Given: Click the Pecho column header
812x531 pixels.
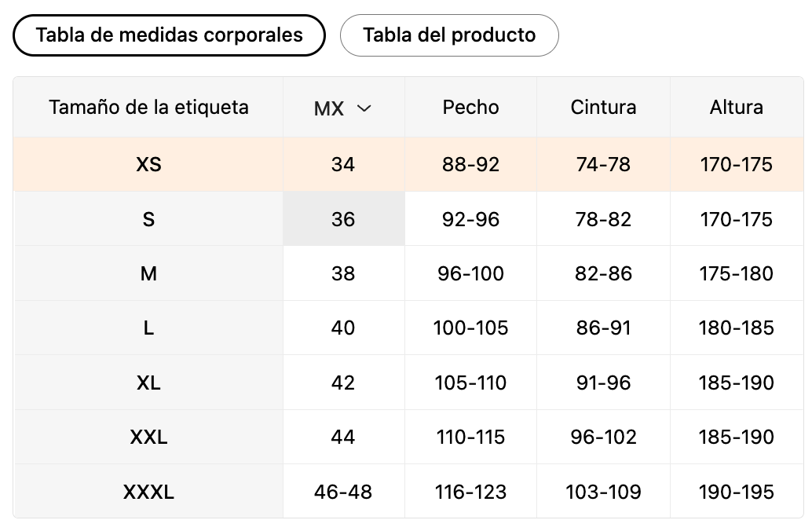Looking at the screenshot, I should click(470, 107).
